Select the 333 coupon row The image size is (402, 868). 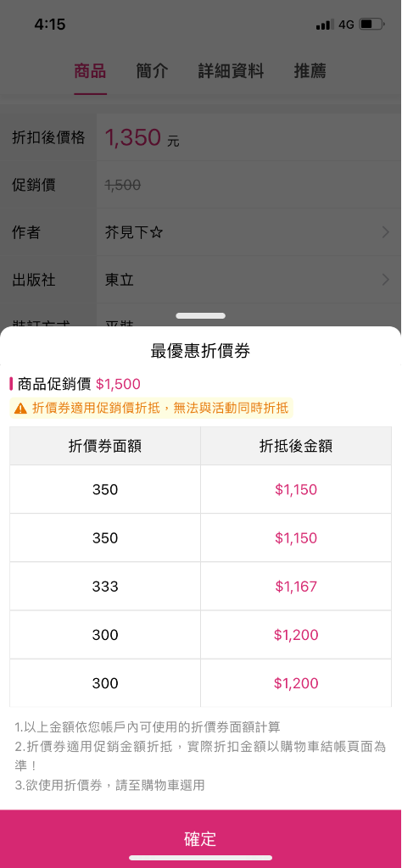200,587
